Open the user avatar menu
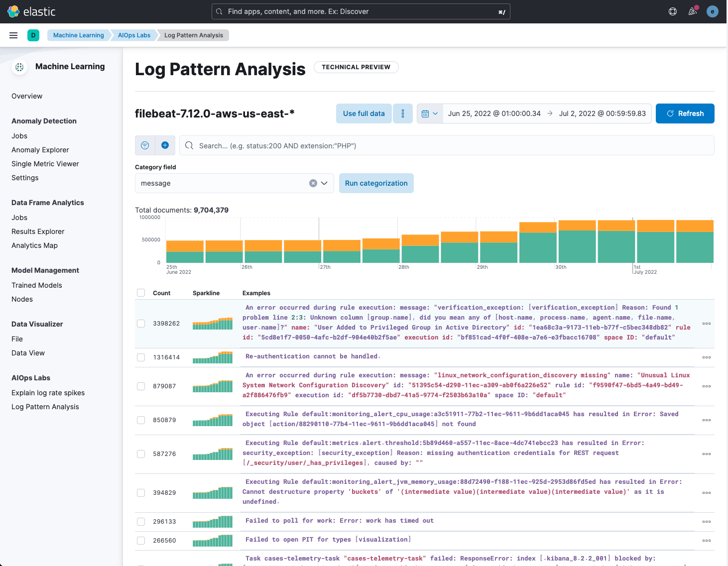The width and height of the screenshot is (728, 566). point(713,11)
